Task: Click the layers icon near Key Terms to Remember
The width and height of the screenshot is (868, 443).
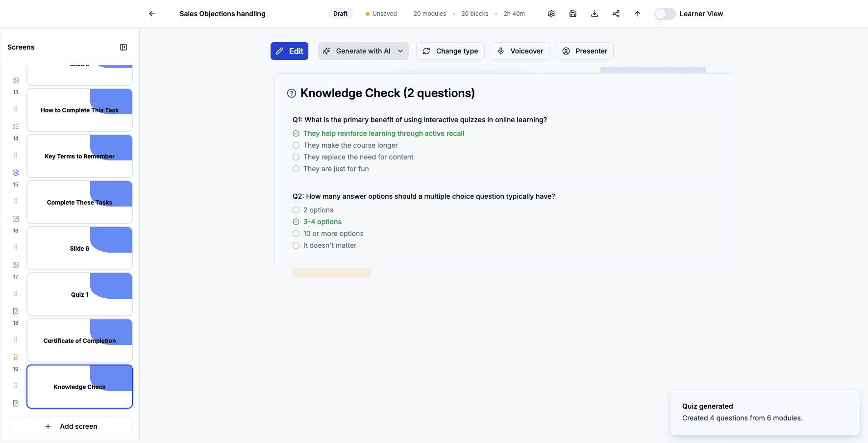Action: pos(15,172)
